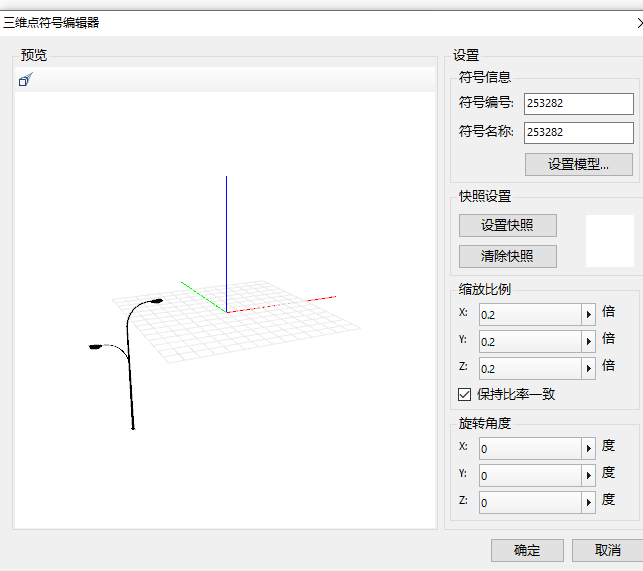Click the rotation Z angle field
Screen dimensions: 643x571
point(530,502)
